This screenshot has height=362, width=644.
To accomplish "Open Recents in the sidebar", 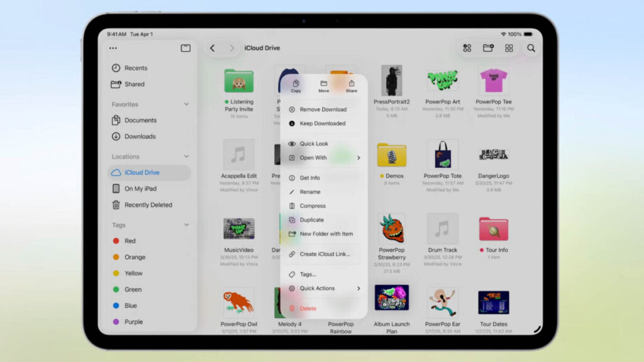I will [150, 68].
